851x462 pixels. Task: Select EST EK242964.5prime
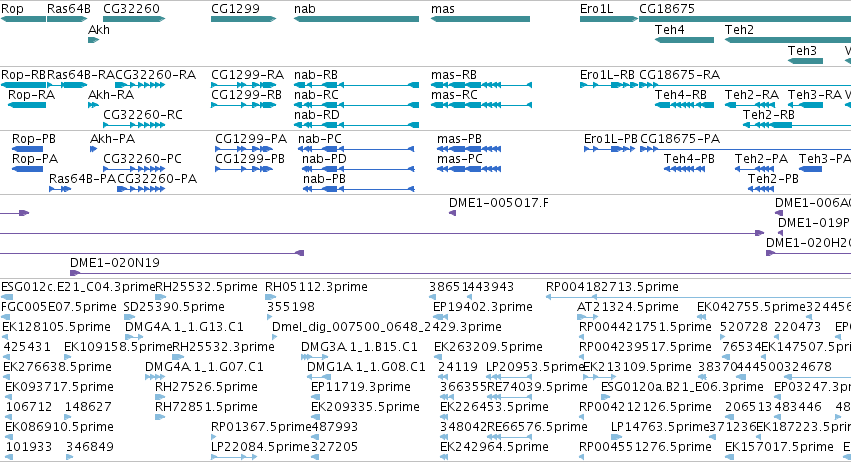pyautogui.click(x=494, y=447)
